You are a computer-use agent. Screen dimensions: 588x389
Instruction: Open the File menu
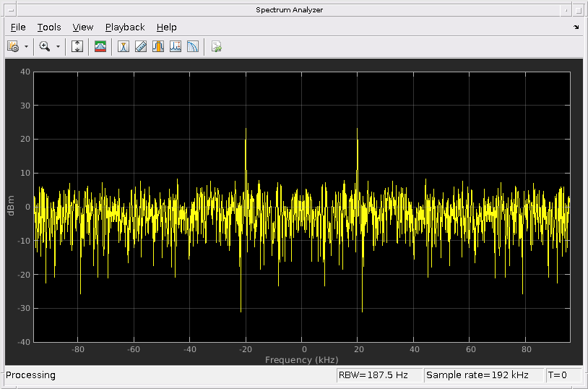coord(18,27)
